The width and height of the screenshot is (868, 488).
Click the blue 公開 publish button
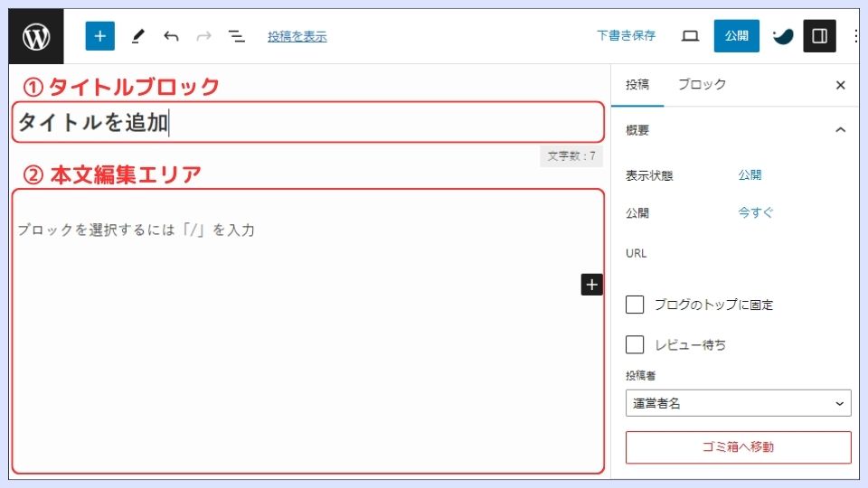pos(736,36)
